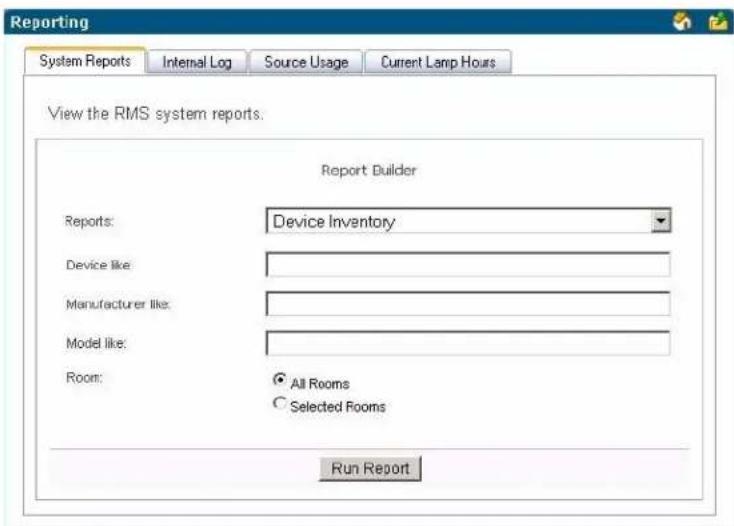Click the Run Report button
Screen dimensions: 734x526
370,468
